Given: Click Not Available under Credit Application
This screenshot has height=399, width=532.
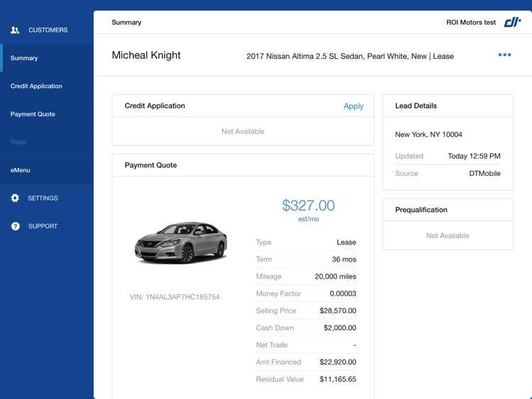Looking at the screenshot, I should 243,132.
